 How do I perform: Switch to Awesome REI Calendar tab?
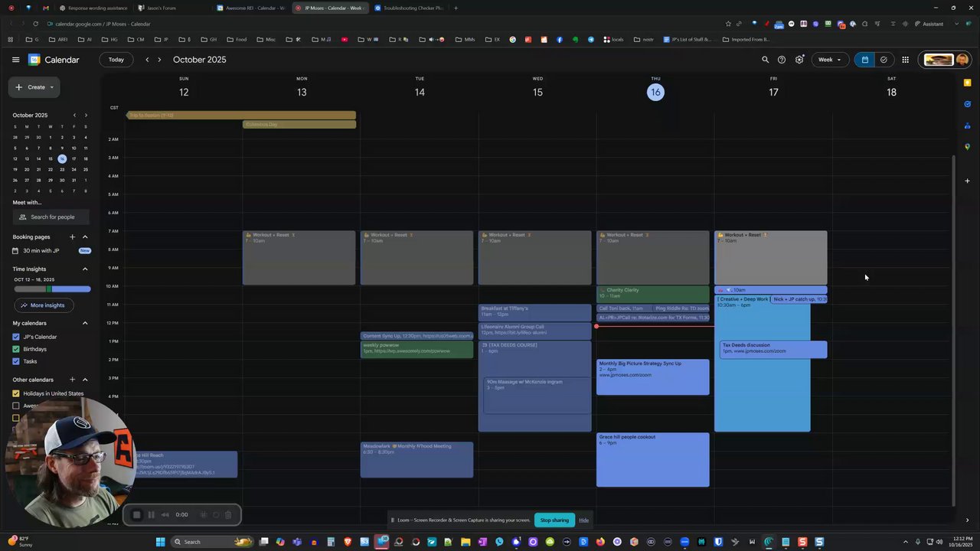[x=251, y=8]
